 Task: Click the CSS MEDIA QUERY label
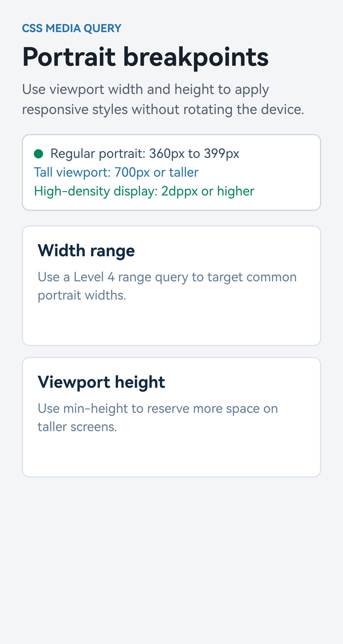pyautogui.click(x=72, y=28)
